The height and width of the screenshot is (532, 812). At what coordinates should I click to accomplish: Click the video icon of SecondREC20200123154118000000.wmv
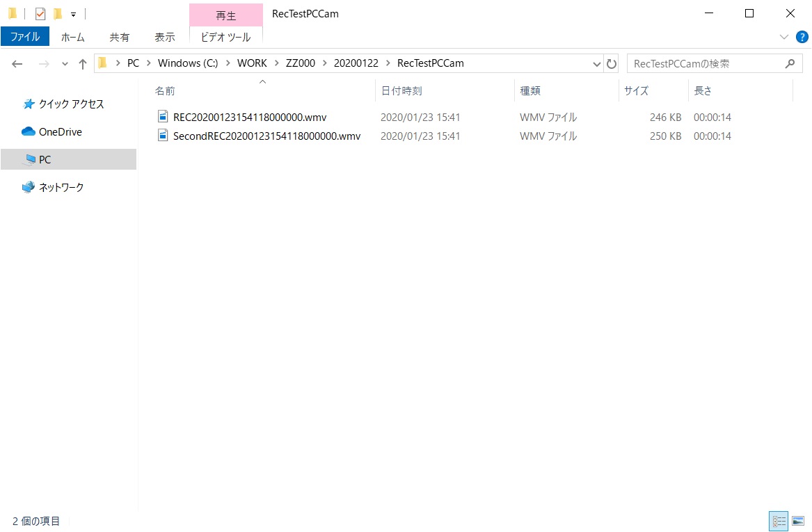163,136
